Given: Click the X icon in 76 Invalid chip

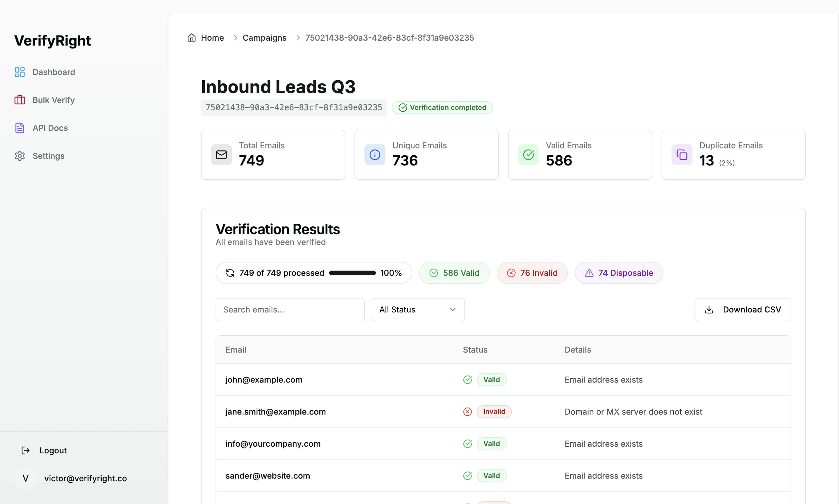Looking at the screenshot, I should coord(511,273).
